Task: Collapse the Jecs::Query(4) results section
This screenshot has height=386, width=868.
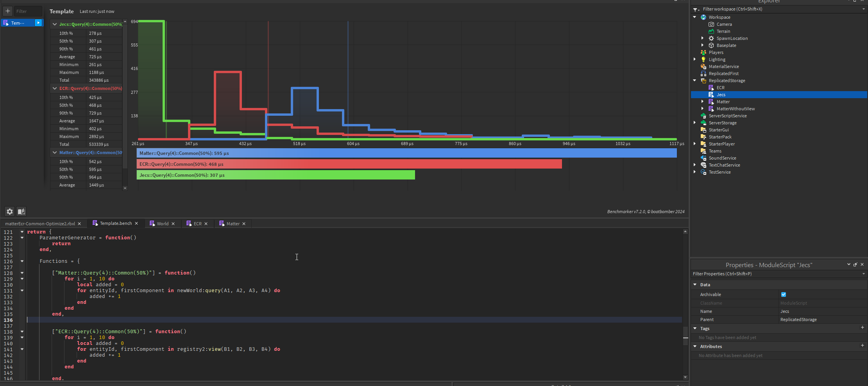Action: (55, 24)
